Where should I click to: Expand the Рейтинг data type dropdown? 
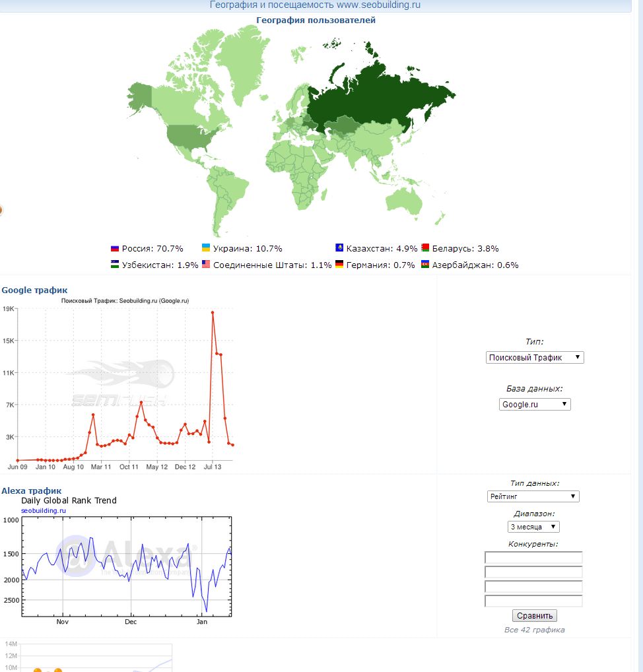point(532,496)
